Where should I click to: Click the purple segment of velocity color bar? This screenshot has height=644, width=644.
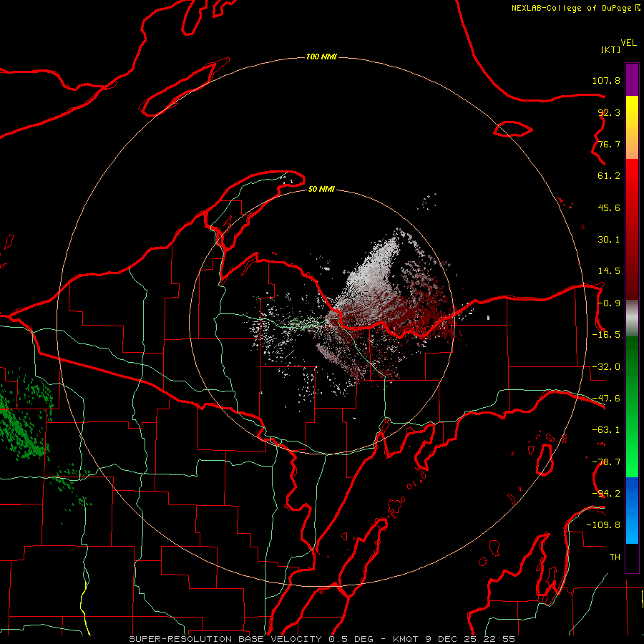632,79
